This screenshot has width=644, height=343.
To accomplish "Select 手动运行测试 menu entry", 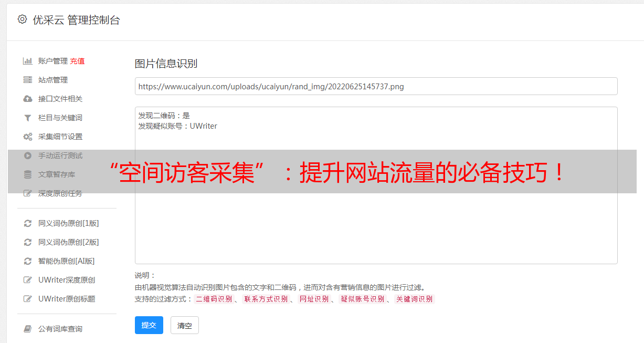I will [60, 155].
